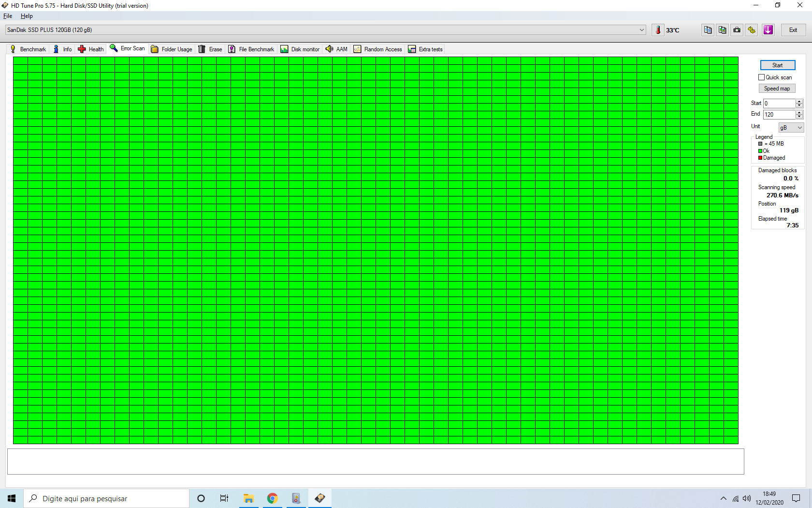812x508 pixels.
Task: Click the 270.6 MB/s scanning speed value
Action: [783, 195]
